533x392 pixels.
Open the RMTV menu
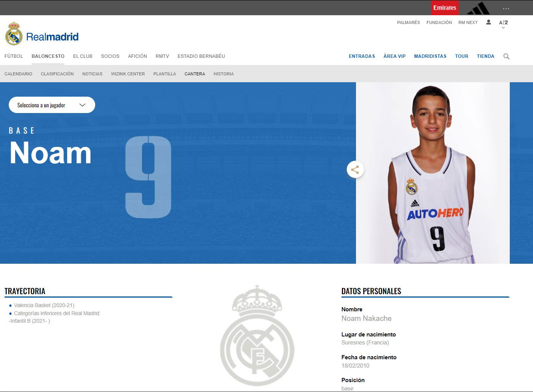162,56
